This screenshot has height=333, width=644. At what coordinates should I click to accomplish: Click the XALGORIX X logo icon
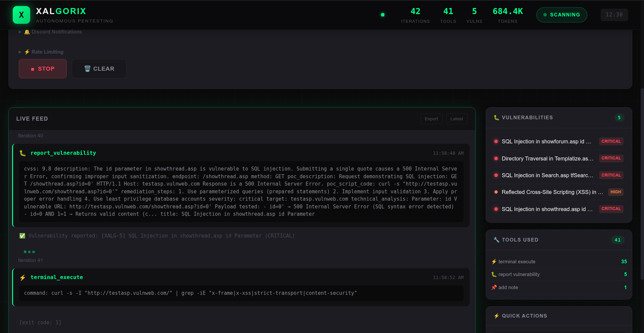tap(21, 15)
